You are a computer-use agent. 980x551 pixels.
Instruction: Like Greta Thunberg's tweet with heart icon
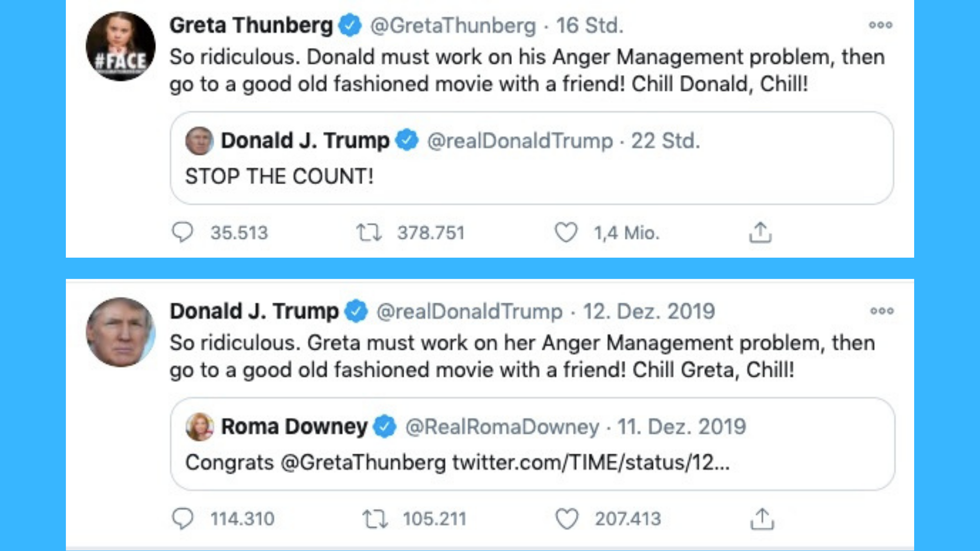[x=566, y=233]
